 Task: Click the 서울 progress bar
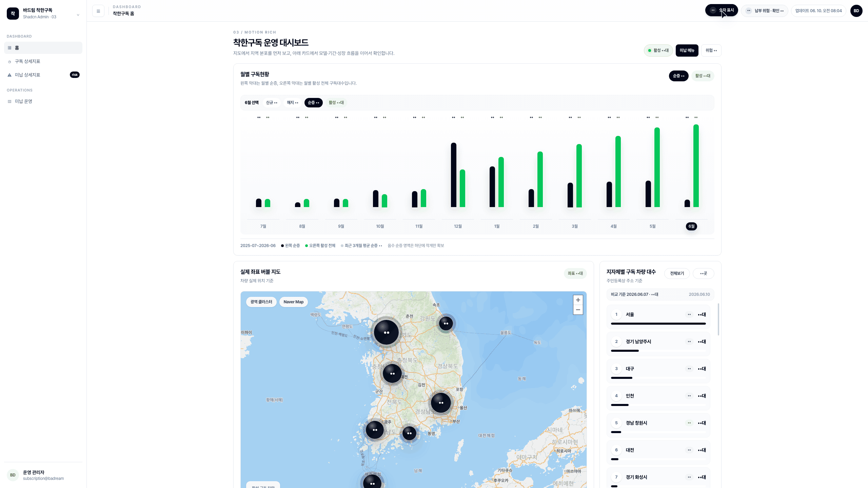(x=658, y=324)
